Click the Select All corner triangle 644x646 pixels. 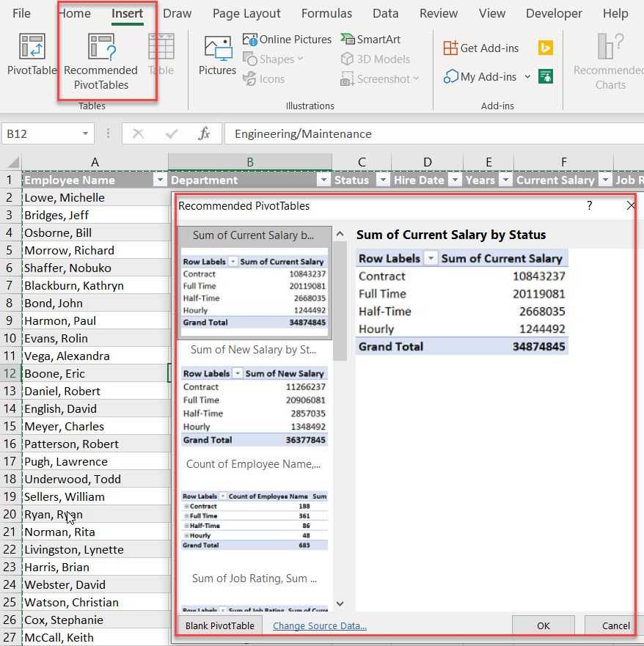(x=12, y=162)
